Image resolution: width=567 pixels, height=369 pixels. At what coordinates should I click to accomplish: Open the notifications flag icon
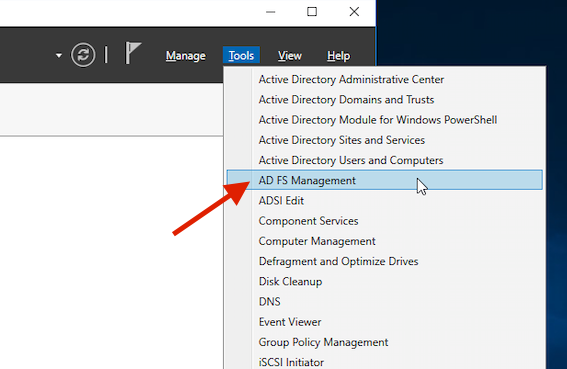point(133,53)
